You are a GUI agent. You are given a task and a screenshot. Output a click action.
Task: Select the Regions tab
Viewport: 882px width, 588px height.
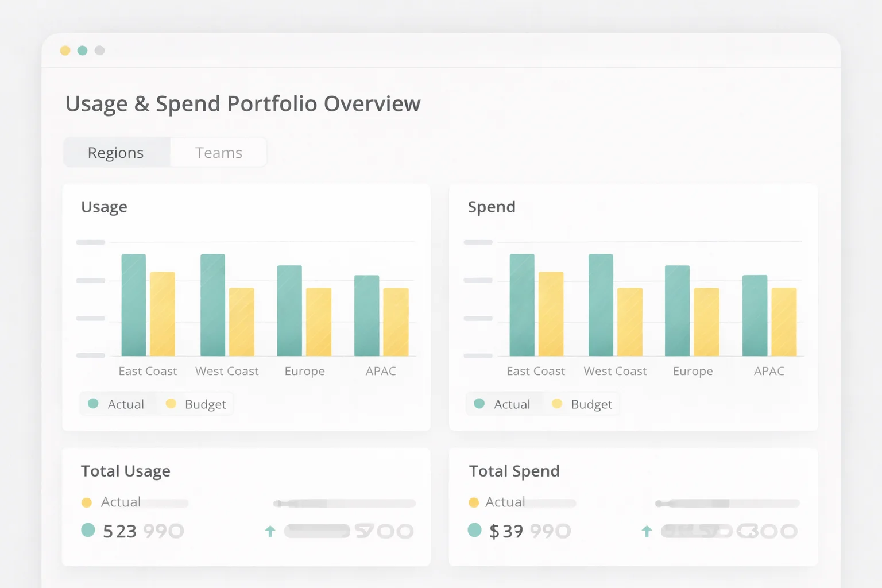[115, 152]
